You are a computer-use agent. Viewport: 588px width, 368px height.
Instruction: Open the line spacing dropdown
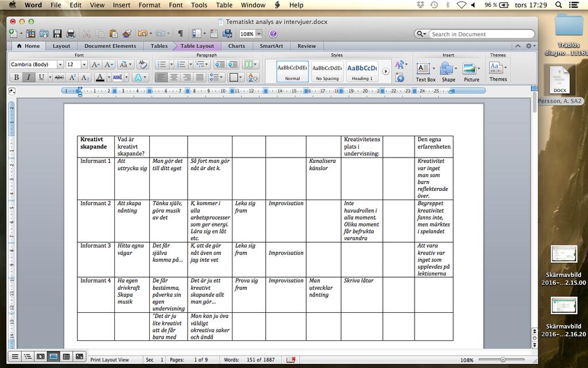tap(216, 78)
